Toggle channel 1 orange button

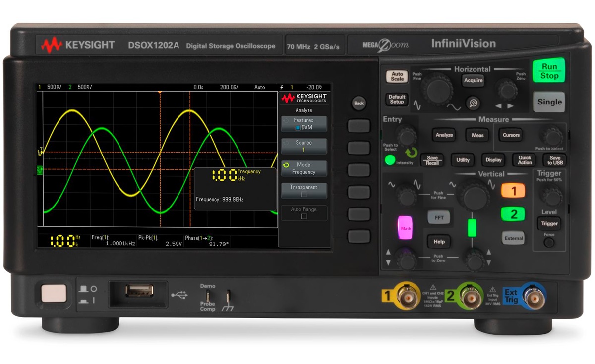pyautogui.click(x=513, y=191)
